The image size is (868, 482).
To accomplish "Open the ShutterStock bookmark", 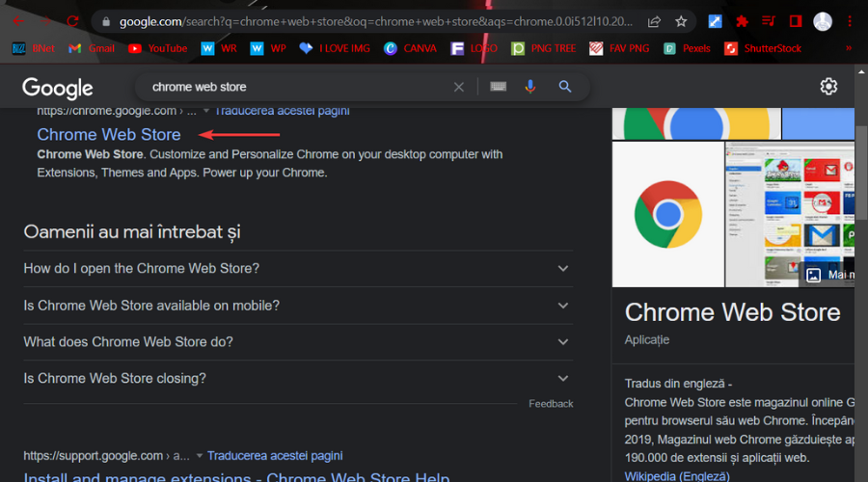I will tap(763, 49).
